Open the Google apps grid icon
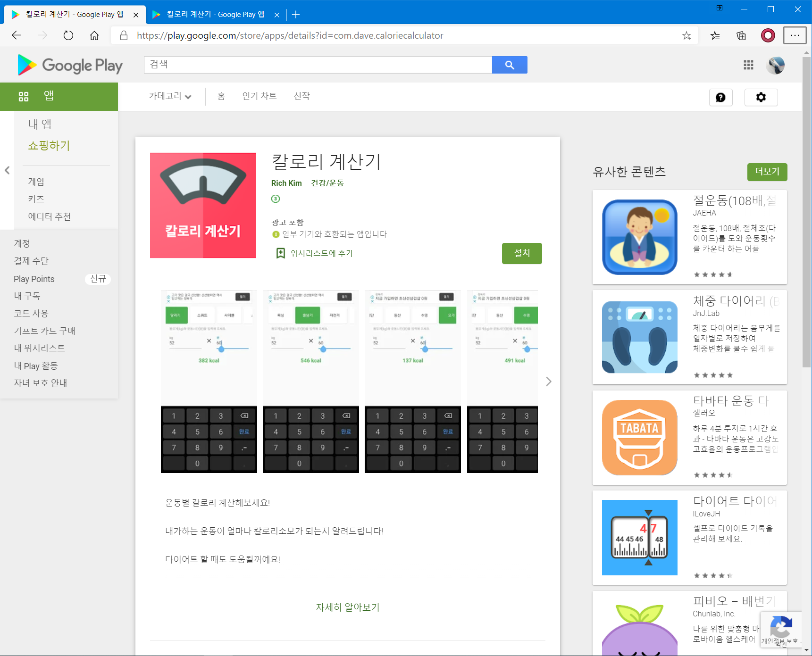Viewport: 812px width, 656px height. click(x=748, y=65)
